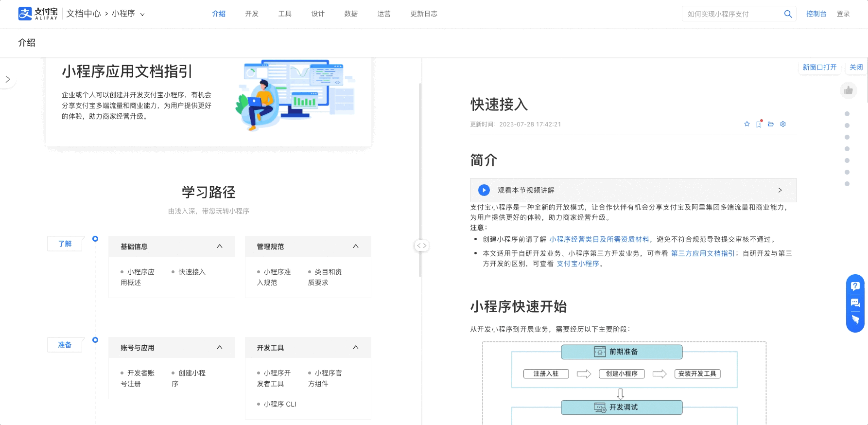Click the 前期准备 box in the flow diagram
Screen dimensions: 868x425
pyautogui.click(x=622, y=352)
